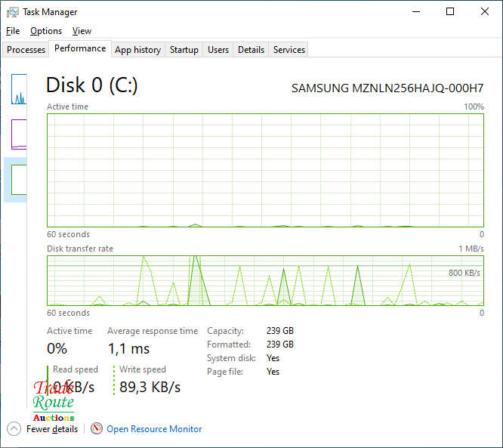Open the File menu

(x=13, y=31)
